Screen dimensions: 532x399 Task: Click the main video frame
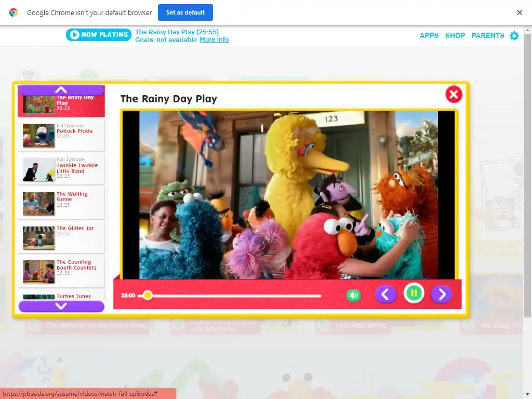288,195
